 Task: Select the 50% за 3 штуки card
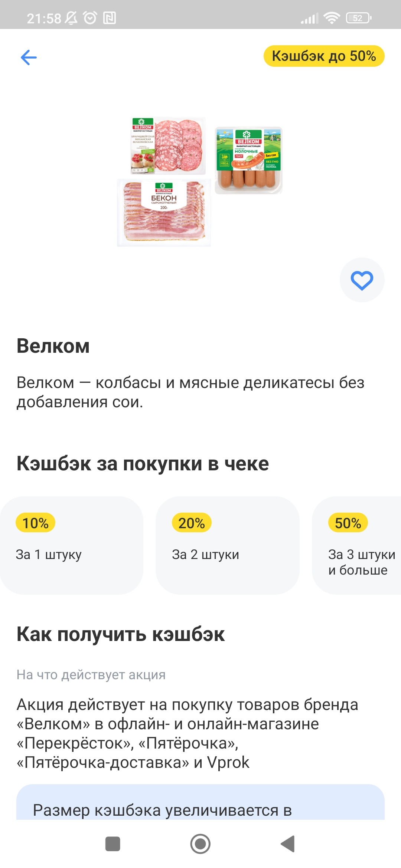click(x=356, y=545)
